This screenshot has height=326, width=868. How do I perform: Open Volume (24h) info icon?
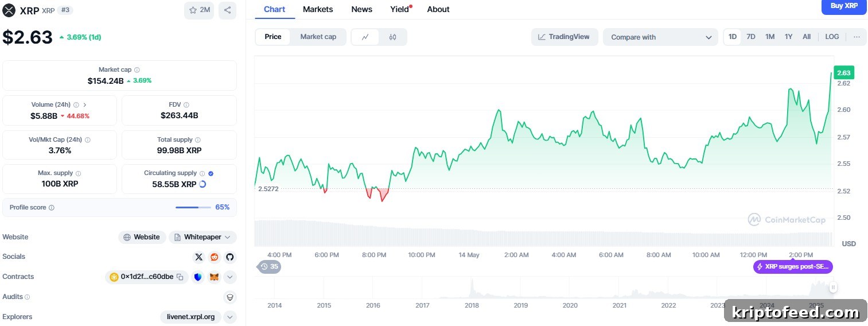(76, 105)
